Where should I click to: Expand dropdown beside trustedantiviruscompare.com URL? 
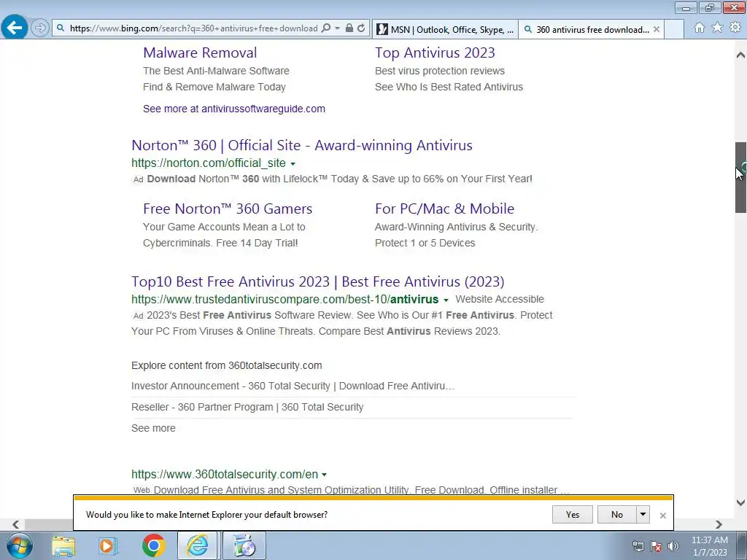[446, 300]
